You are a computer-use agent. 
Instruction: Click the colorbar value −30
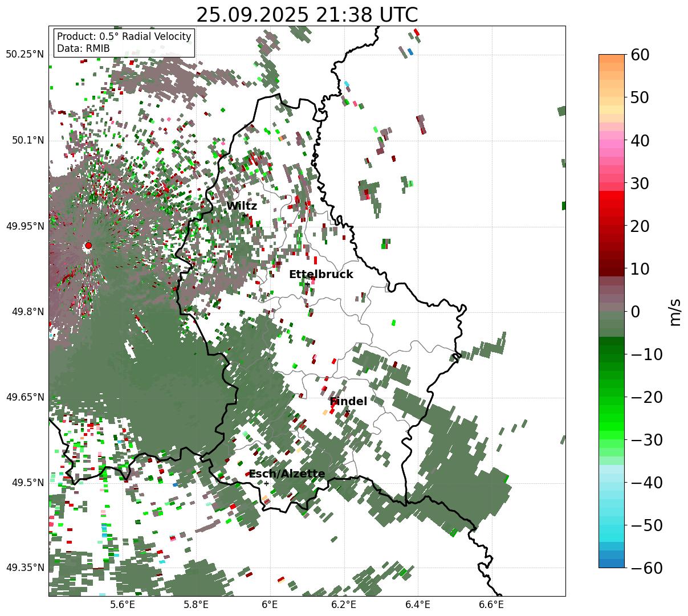tap(646, 440)
